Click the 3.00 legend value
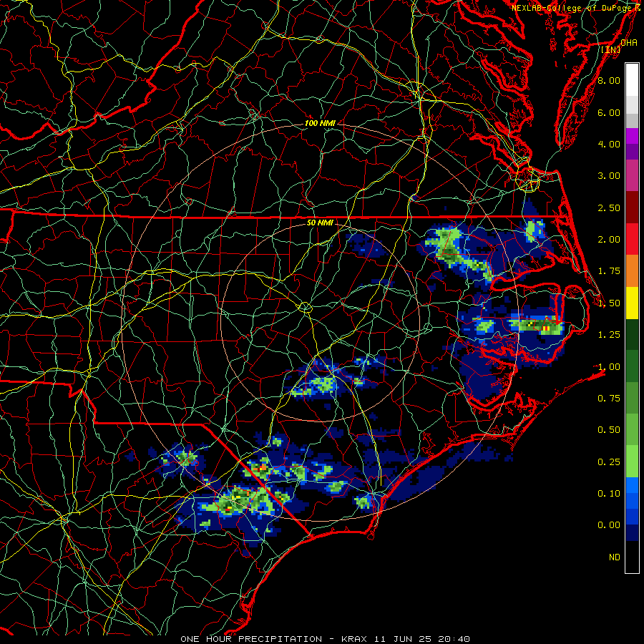The height and width of the screenshot is (644, 644). coord(609,176)
